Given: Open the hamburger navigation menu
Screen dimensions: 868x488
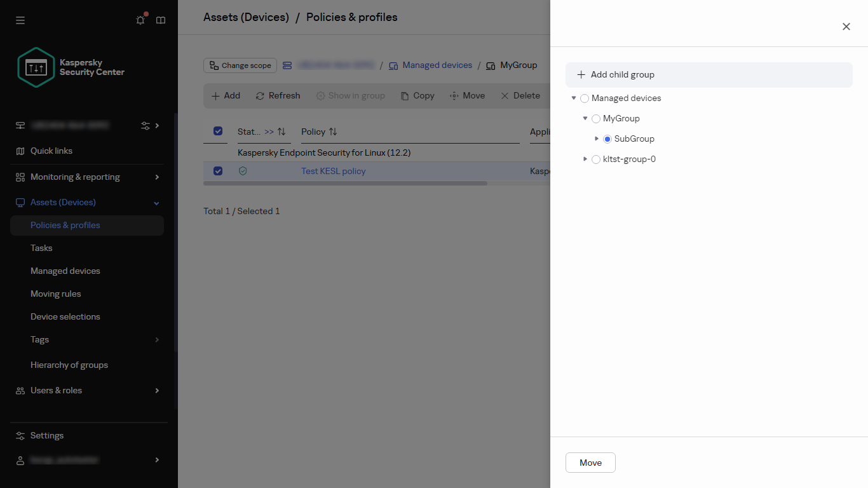Looking at the screenshot, I should [20, 20].
